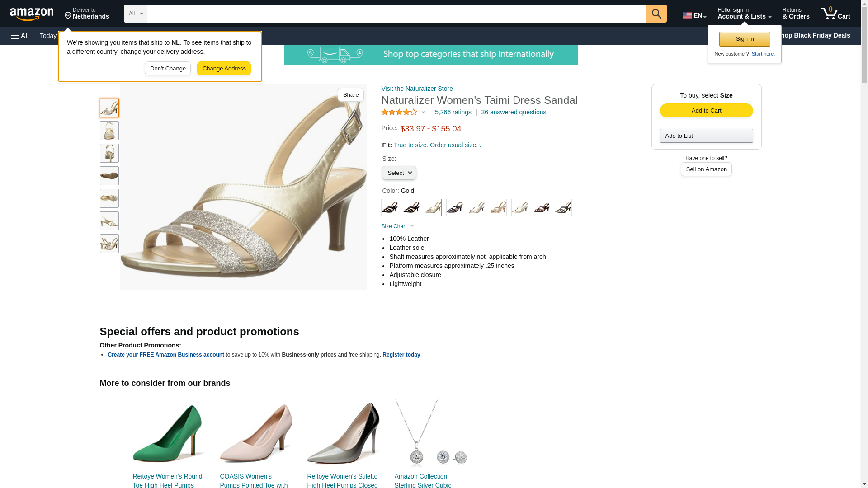Open the 36 answered questions link
This screenshot has height=488, width=868.
tap(514, 112)
